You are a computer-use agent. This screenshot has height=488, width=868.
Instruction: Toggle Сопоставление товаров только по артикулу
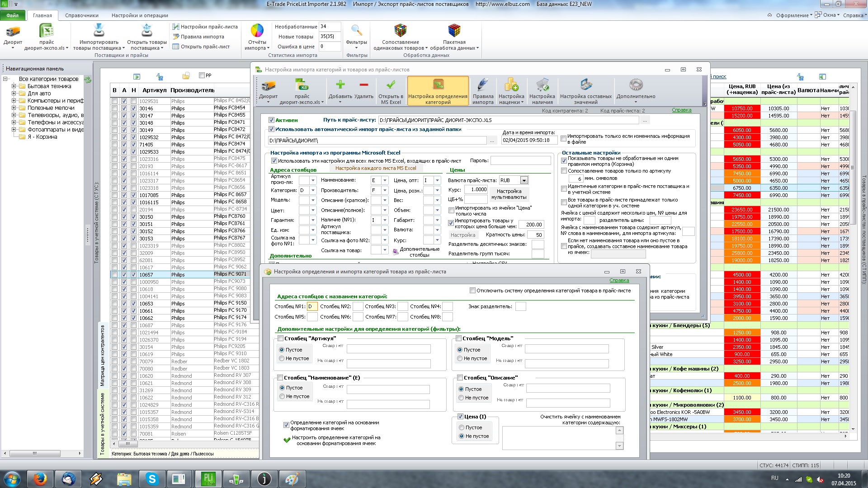[564, 171]
